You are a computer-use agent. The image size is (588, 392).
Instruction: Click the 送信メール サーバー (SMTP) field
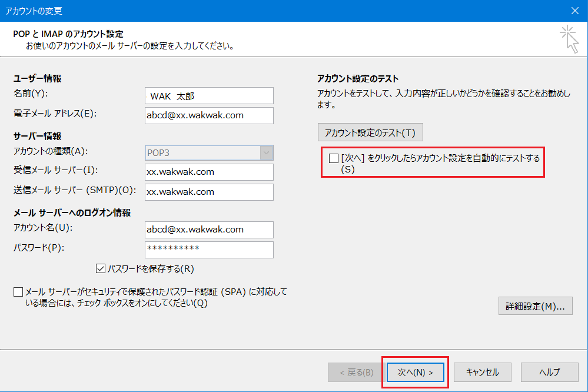[x=209, y=192]
